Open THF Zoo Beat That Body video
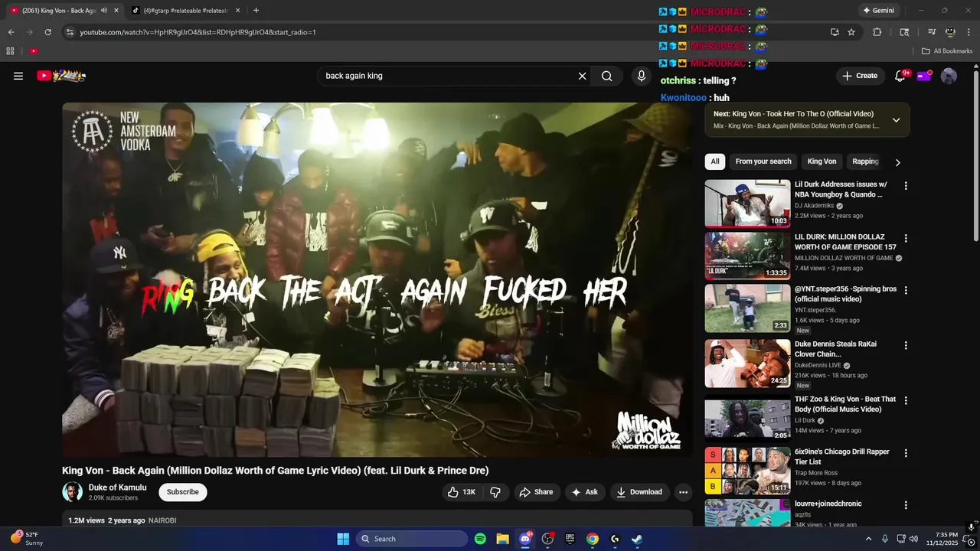The height and width of the screenshot is (551, 980). [747, 419]
